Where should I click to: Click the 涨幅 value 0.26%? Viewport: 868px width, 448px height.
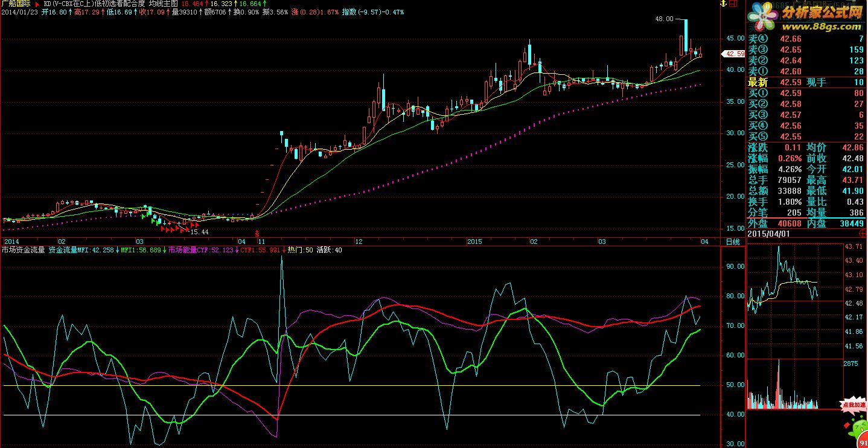790,158
